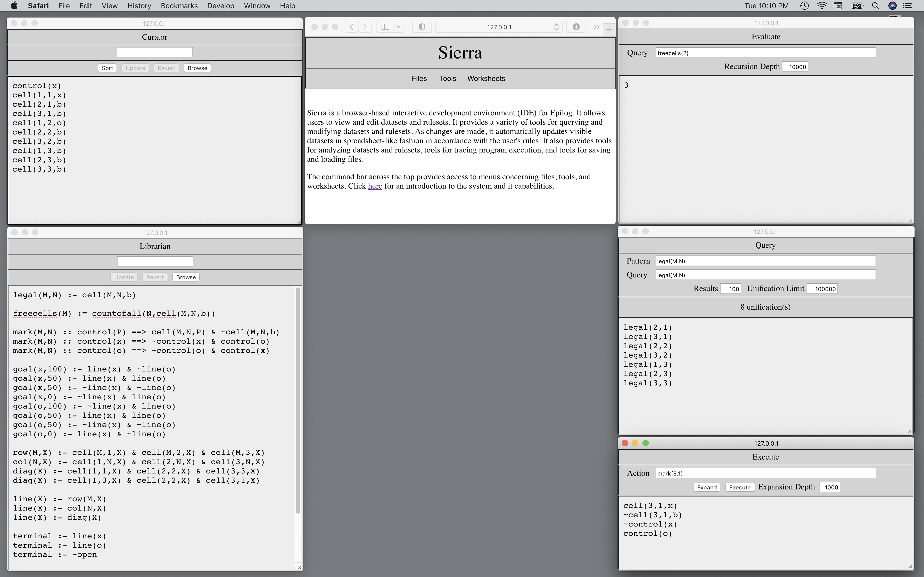Click the Sort button in Curator
The height and width of the screenshot is (577, 924).
point(107,68)
